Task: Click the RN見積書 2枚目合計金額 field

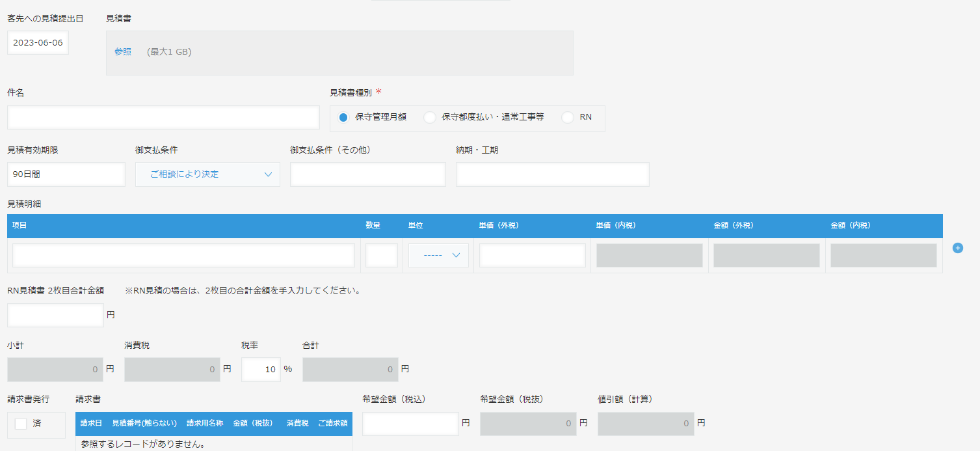Action: tap(55, 315)
